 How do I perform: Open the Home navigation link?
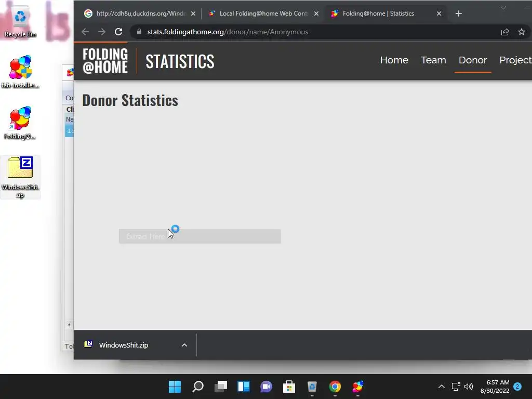pos(394,60)
